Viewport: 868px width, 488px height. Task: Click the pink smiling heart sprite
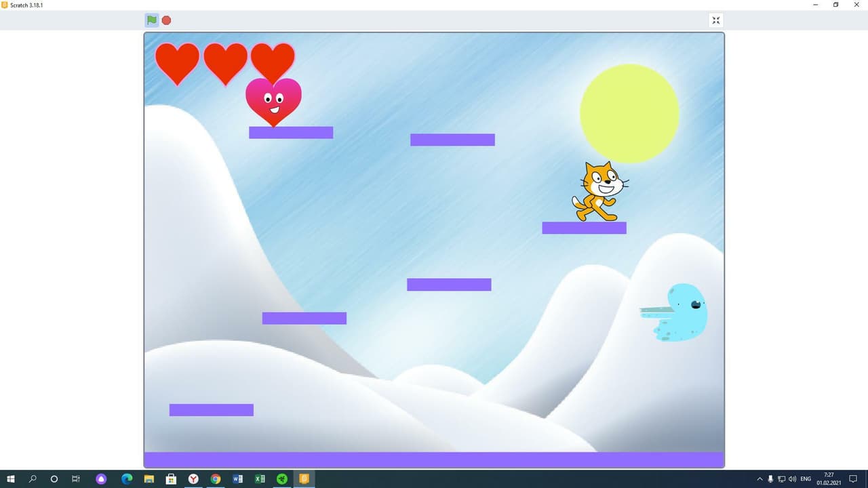coord(273,102)
